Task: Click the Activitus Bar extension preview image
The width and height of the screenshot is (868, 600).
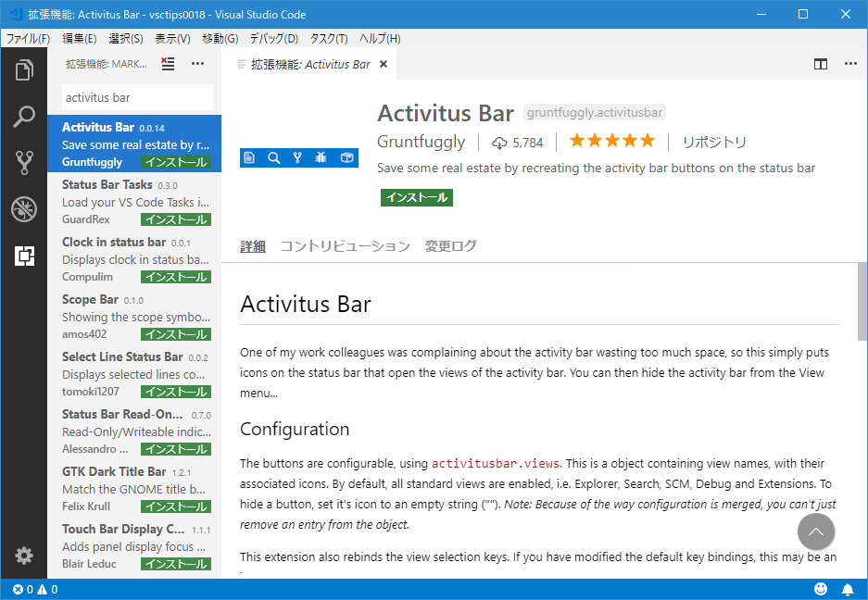Action: click(x=299, y=157)
